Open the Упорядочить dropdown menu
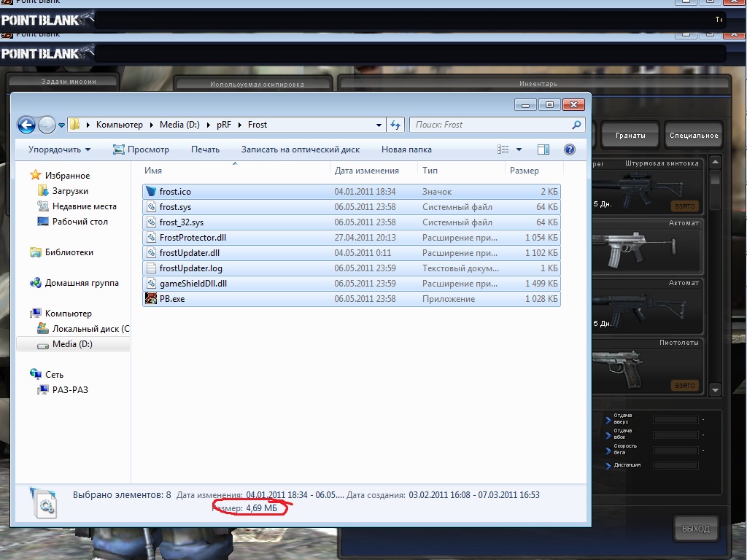 pos(59,149)
